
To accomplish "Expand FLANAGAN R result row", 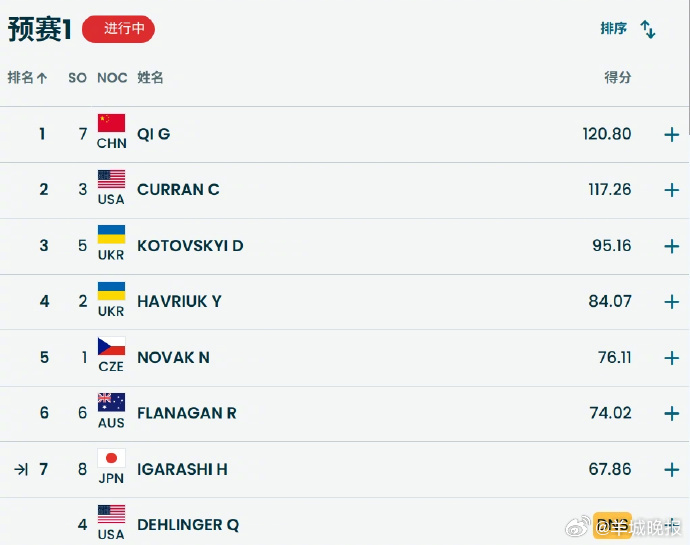I will 672,413.
